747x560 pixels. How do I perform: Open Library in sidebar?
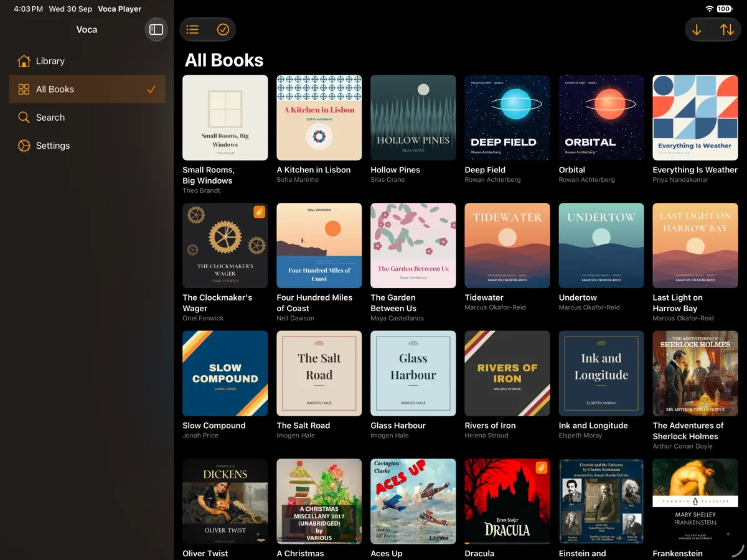coord(87,61)
